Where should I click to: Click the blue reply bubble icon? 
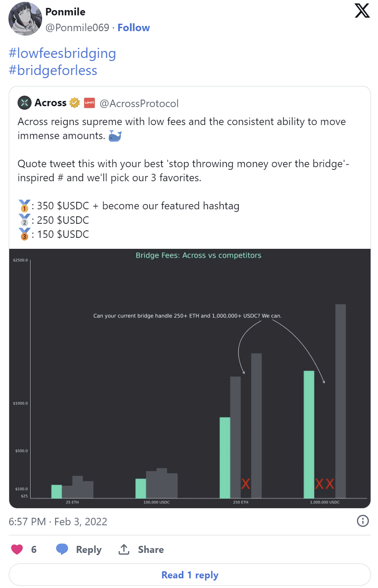62,549
